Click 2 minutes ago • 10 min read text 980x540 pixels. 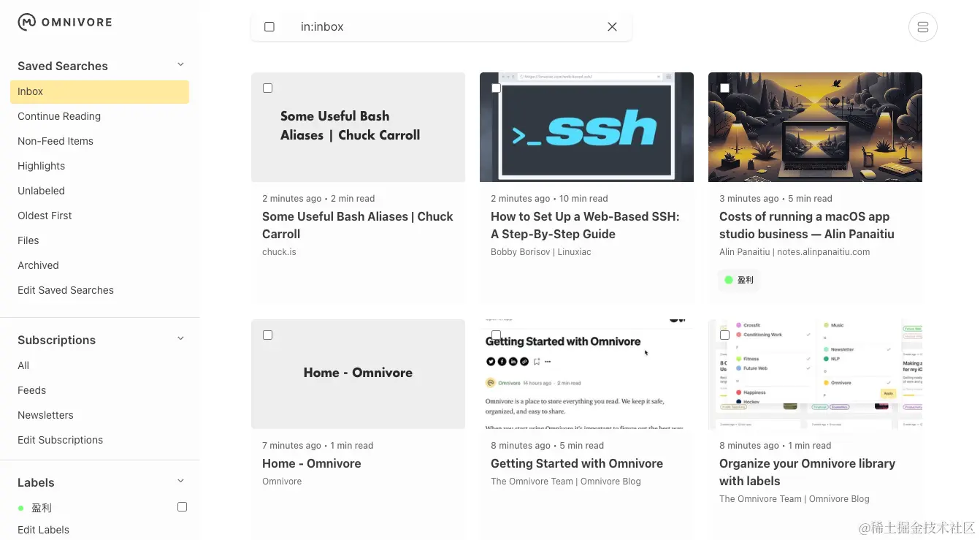coord(549,199)
